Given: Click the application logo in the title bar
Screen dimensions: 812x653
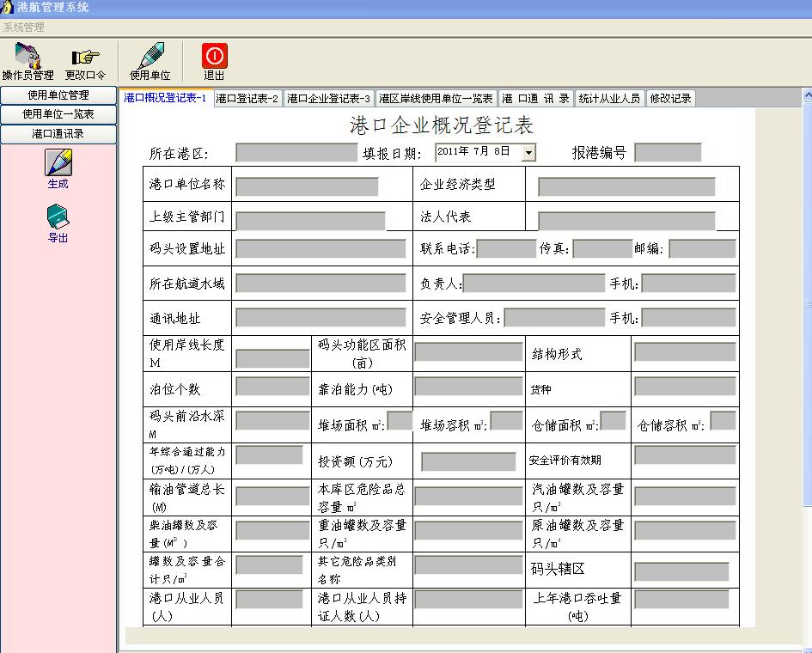Looking at the screenshot, I should [x=7, y=7].
